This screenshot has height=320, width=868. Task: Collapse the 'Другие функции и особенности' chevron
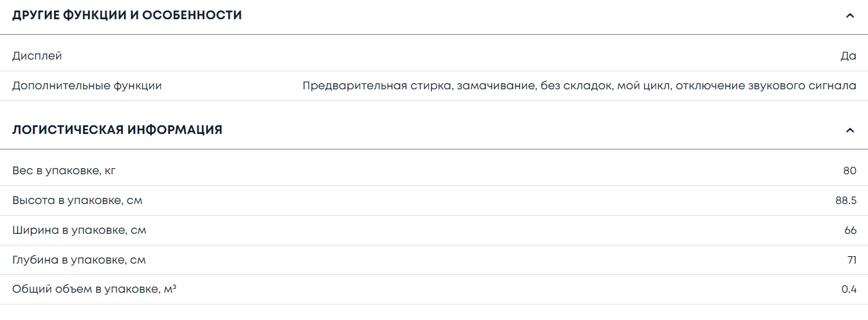click(850, 16)
